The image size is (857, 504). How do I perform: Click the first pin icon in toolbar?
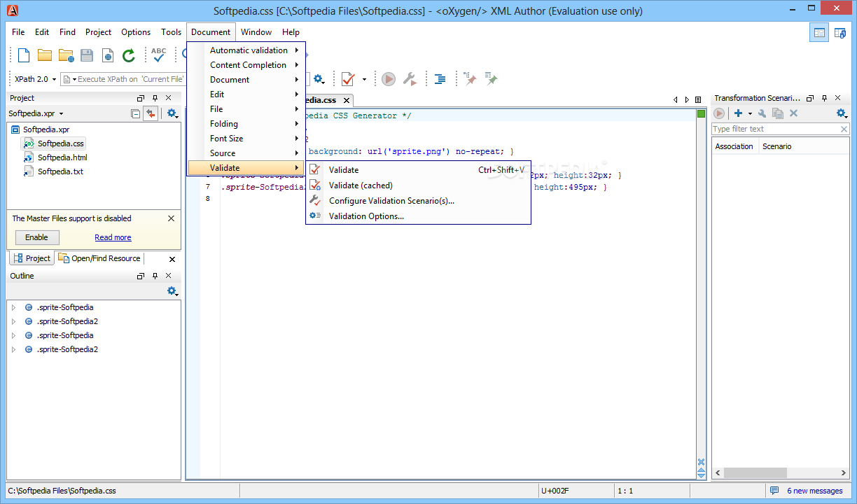(x=471, y=79)
